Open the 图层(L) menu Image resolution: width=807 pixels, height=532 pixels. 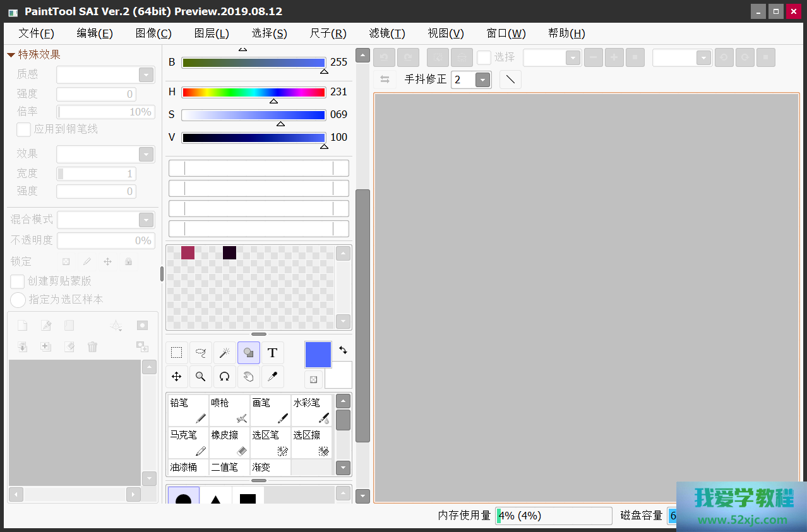tap(212, 33)
